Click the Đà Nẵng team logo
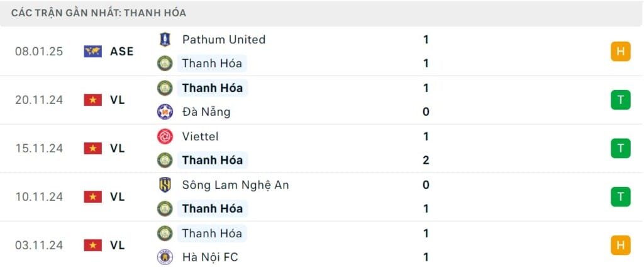This screenshot has height=267, width=644. pos(165,112)
